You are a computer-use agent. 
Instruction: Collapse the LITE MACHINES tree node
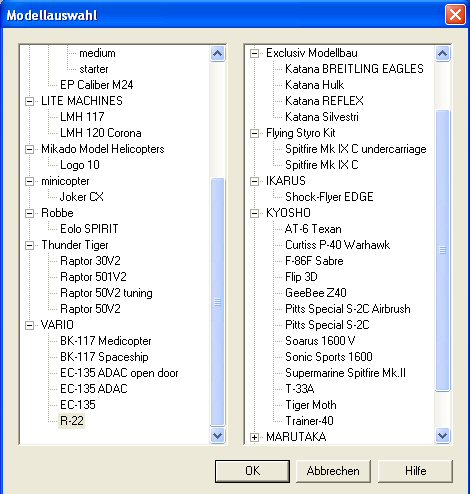tap(29, 101)
